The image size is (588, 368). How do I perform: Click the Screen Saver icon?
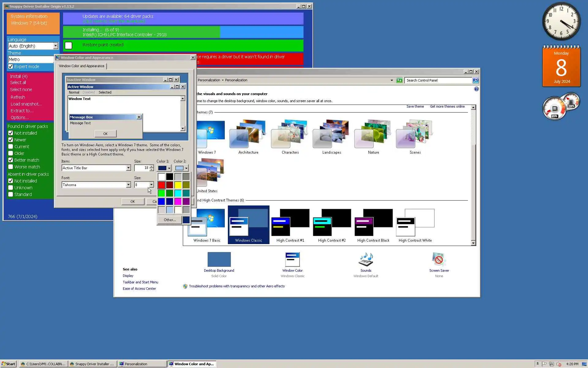[439, 259]
